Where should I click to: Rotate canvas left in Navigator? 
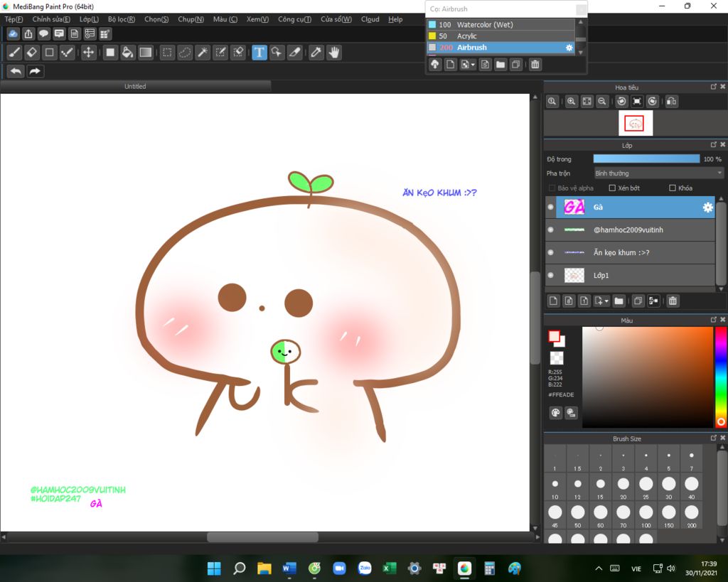(x=621, y=101)
